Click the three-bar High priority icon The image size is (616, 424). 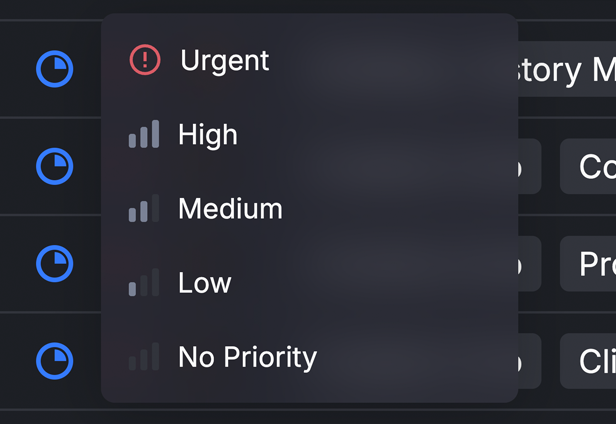pyautogui.click(x=144, y=134)
